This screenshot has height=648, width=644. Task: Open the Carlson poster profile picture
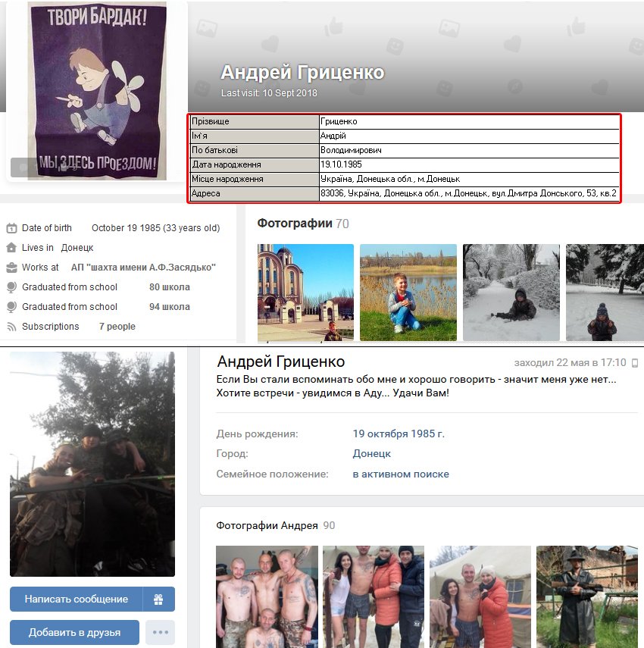[97, 90]
